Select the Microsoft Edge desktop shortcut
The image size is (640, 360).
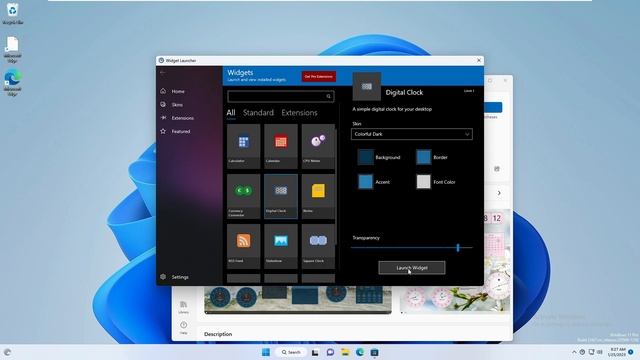coord(13,83)
